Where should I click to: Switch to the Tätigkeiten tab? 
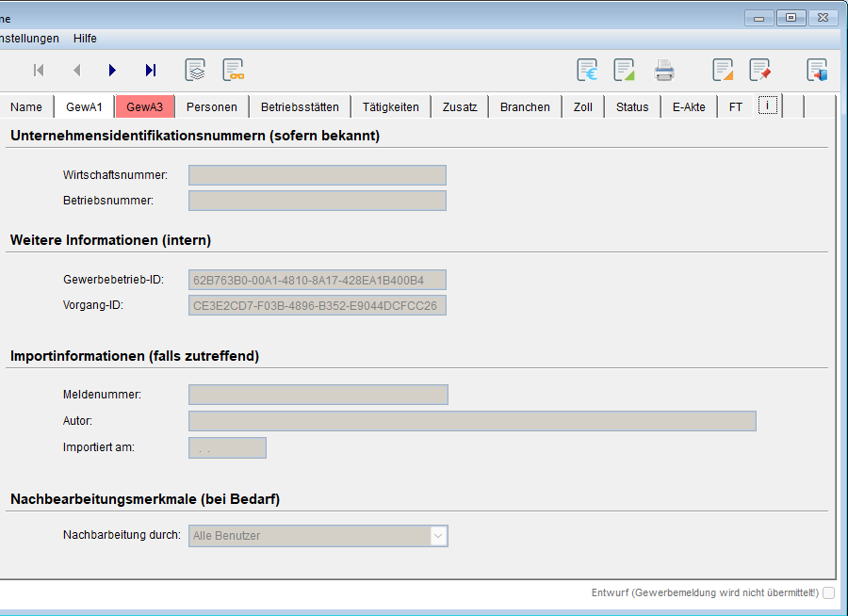pos(390,106)
